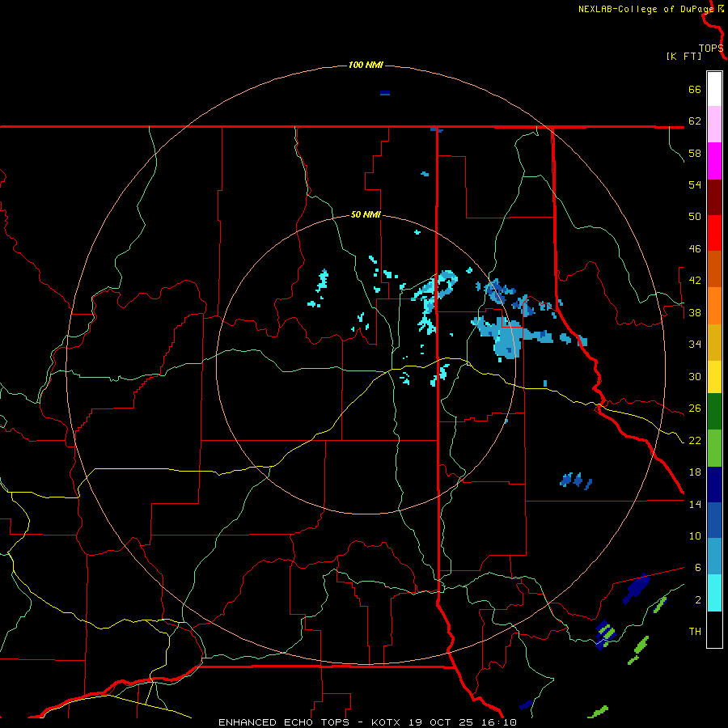The image size is (728, 728).
Task: Click the dark blue echo streak at lower right
Action: coord(636,589)
